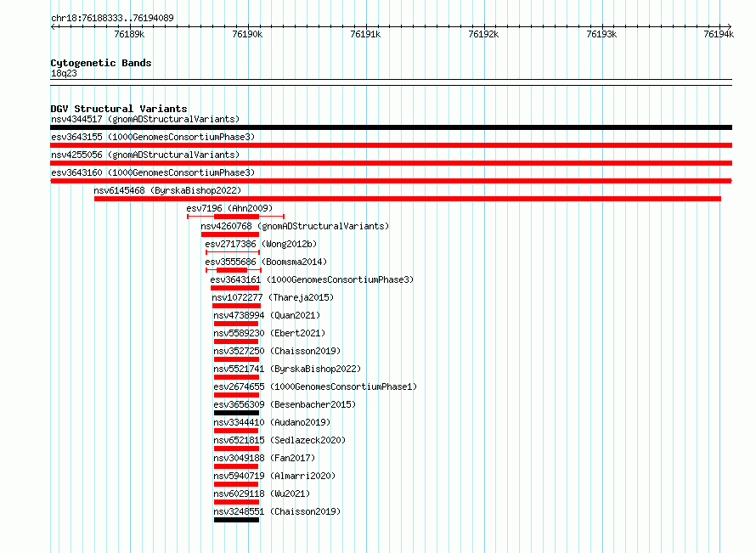
Task: Click the esv7196 variant glyph with whiskers
Action: pos(236,217)
